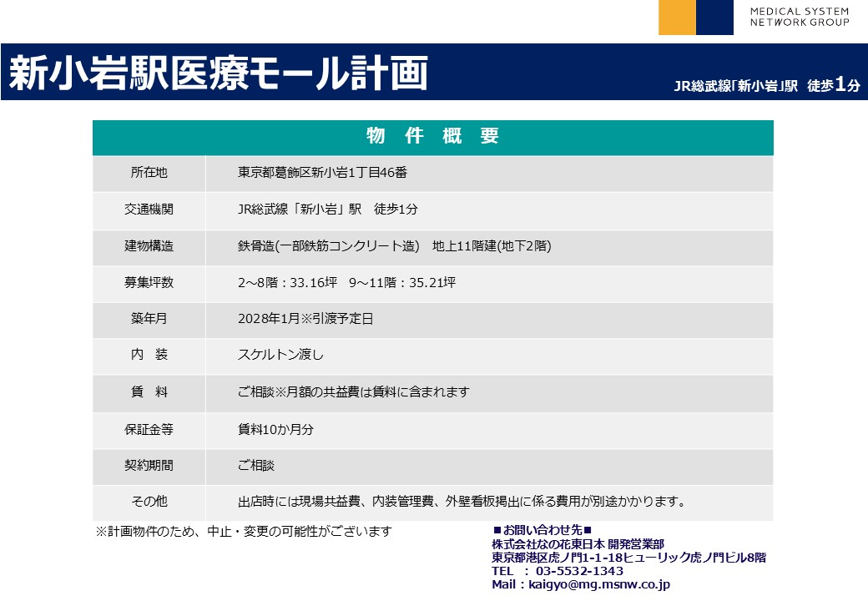The image size is (868, 601).
Task: Click the note starting with '出店時には現場共益費'
Action: (462, 502)
